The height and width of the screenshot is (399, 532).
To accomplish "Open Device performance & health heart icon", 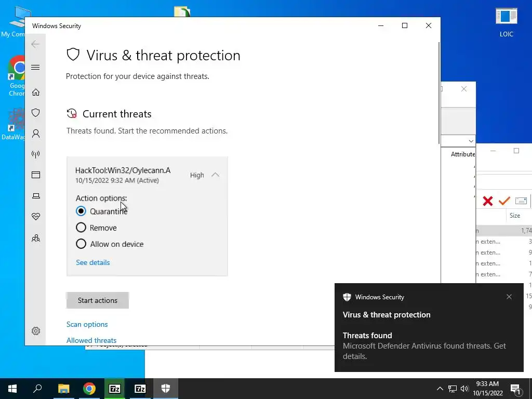I will 36,217.
